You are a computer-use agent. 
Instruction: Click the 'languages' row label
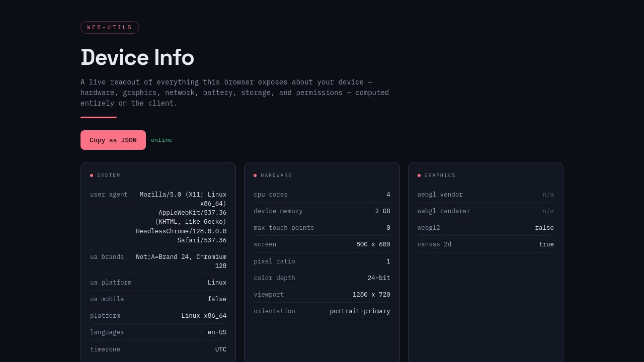[x=107, y=332]
